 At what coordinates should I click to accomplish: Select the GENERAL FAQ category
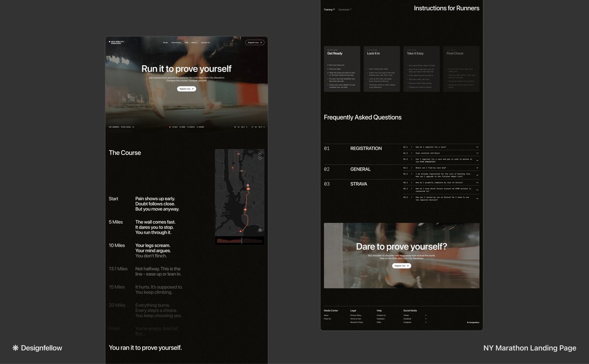click(360, 169)
